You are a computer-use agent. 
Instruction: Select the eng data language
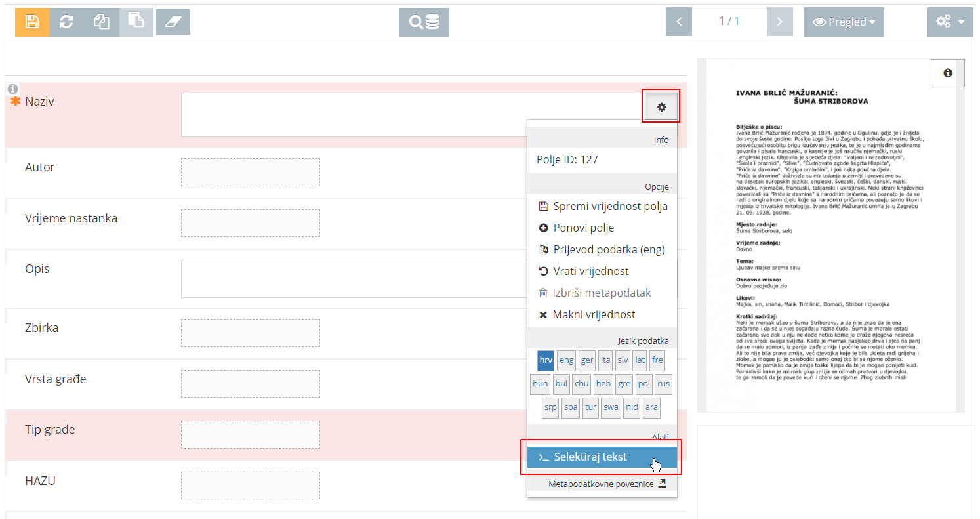pos(566,360)
